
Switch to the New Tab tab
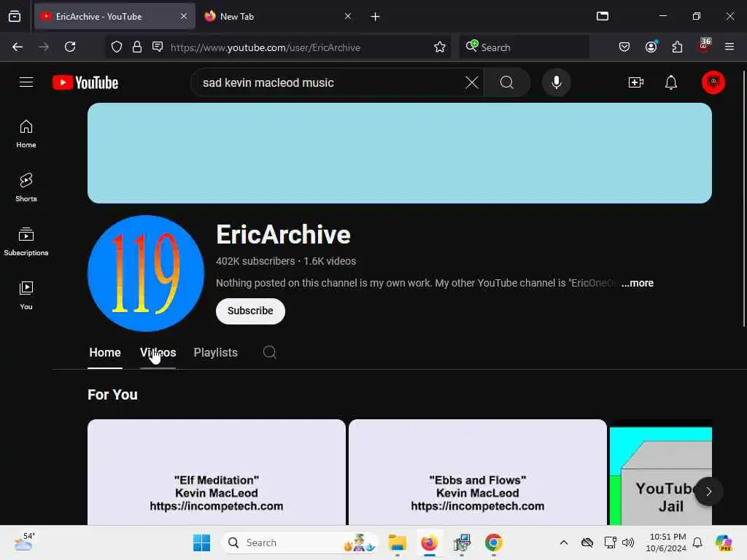pyautogui.click(x=276, y=16)
